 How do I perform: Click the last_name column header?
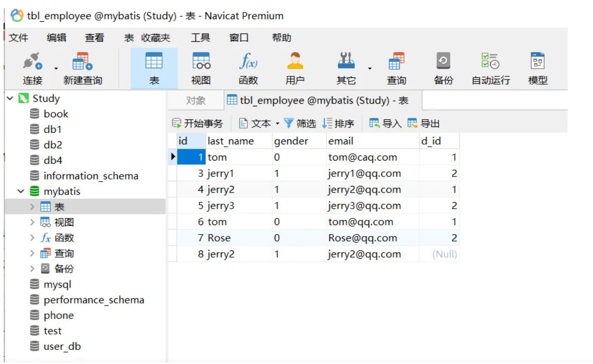239,141
